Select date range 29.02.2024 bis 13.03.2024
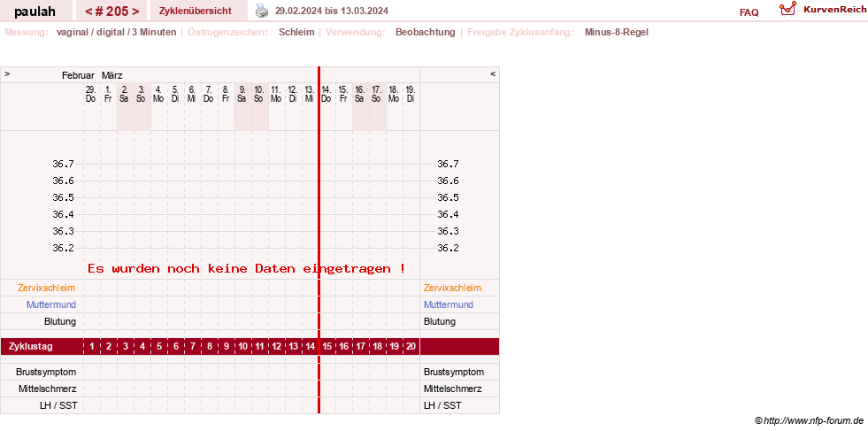 tap(332, 12)
